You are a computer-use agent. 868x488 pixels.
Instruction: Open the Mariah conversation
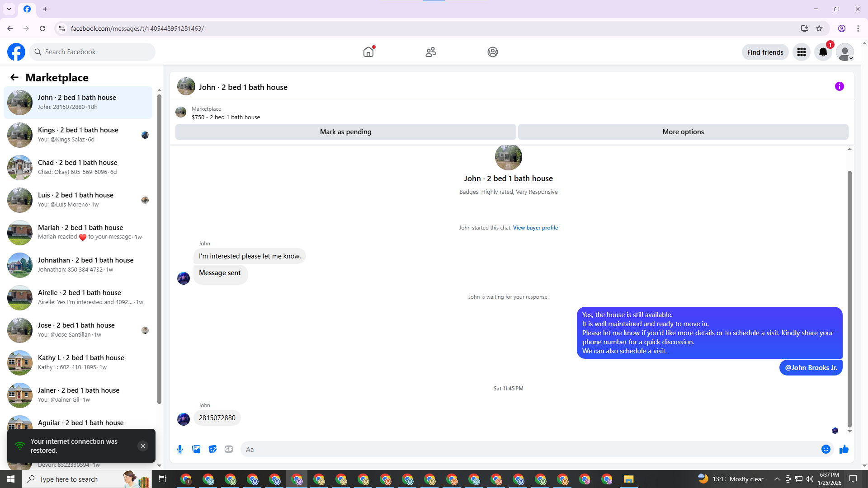78,232
